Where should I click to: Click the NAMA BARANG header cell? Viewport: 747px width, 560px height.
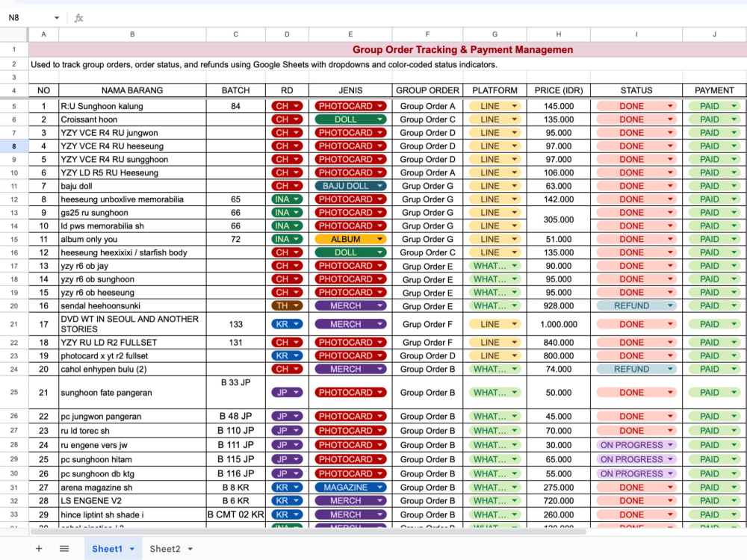click(132, 90)
